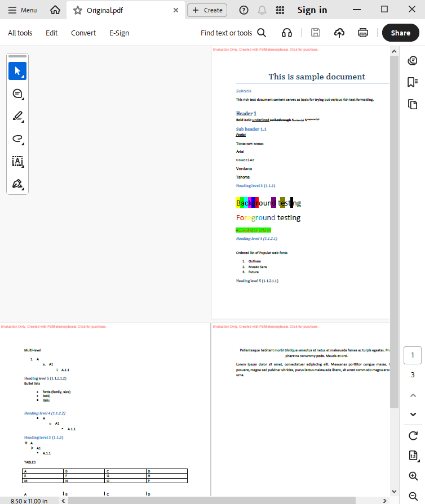Zoom out with the minus magnifier
This screenshot has width=425, height=504.
click(x=413, y=496)
